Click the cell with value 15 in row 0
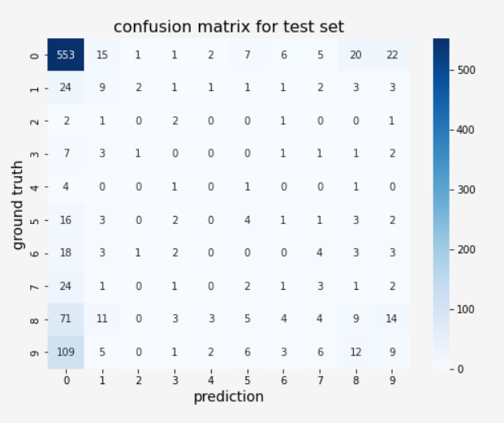 (102, 54)
